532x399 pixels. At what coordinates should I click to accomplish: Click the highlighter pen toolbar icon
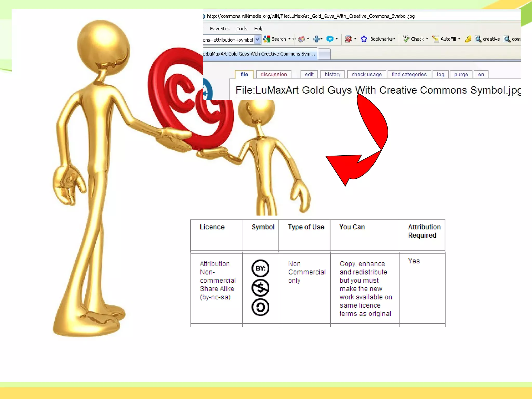tap(468, 39)
